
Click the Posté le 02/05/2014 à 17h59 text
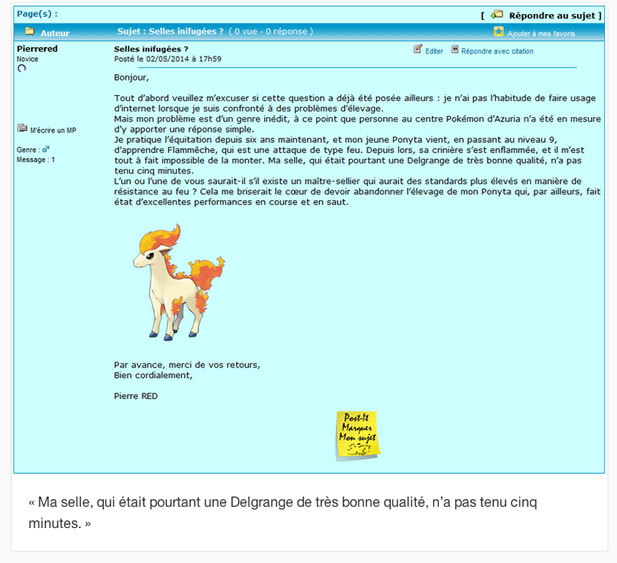click(168, 59)
